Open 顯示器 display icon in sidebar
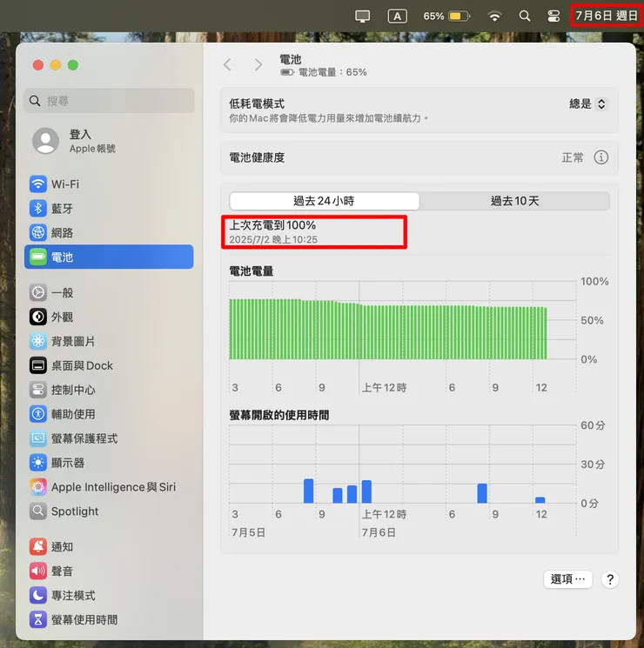 [38, 463]
